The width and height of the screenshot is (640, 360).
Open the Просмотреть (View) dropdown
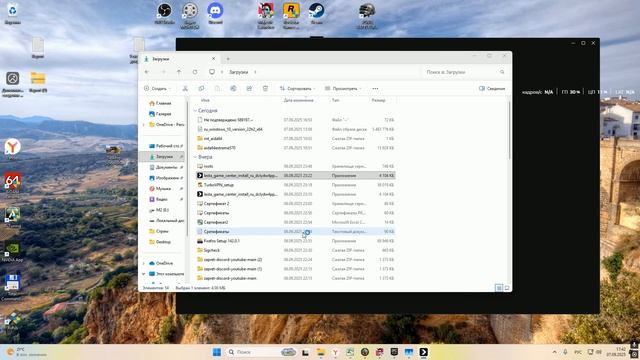point(344,89)
